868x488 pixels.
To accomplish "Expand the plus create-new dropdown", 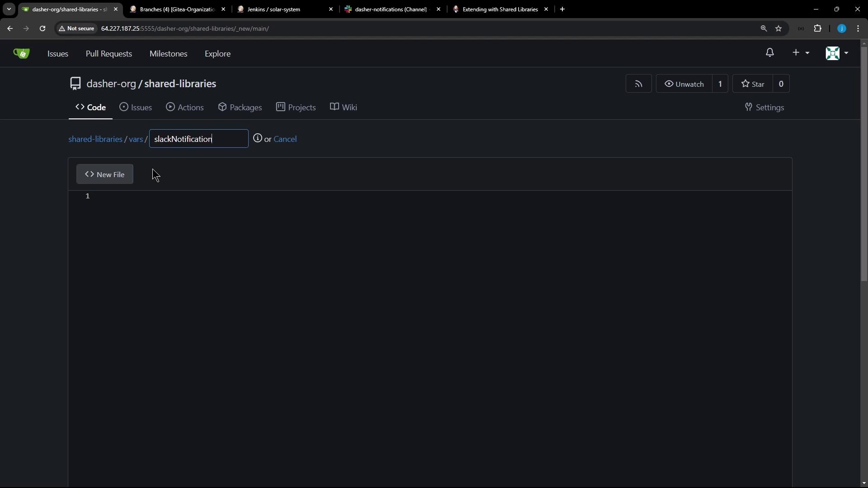I will tap(800, 53).
